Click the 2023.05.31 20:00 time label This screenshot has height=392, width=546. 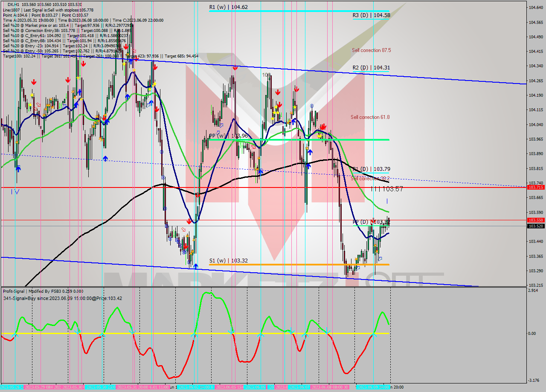(133, 387)
